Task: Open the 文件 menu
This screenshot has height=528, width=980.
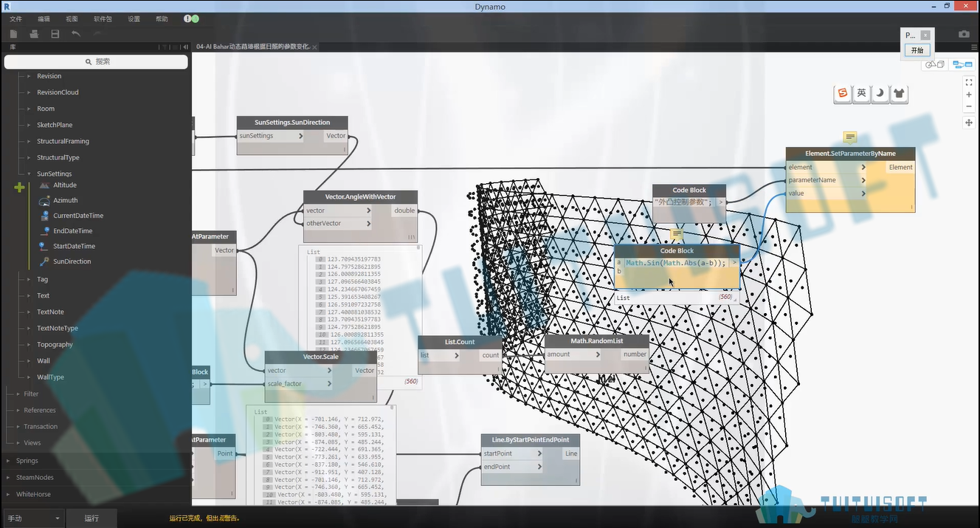Action: point(15,18)
